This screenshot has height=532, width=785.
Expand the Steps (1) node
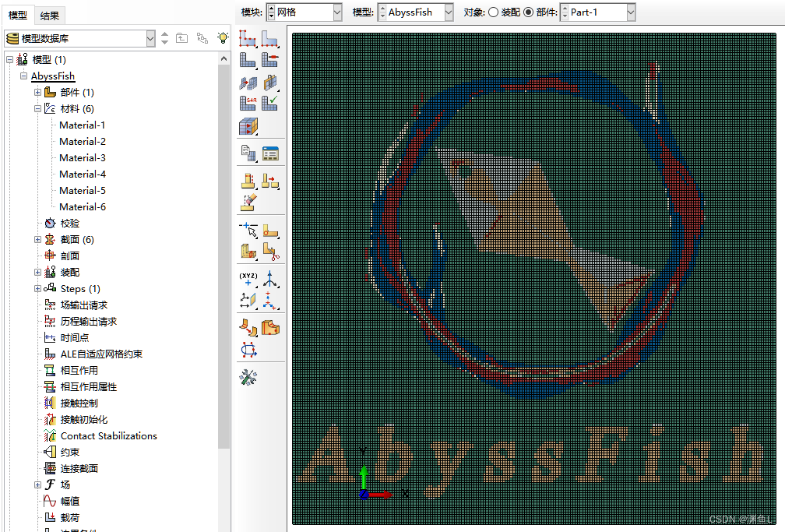click(37, 288)
